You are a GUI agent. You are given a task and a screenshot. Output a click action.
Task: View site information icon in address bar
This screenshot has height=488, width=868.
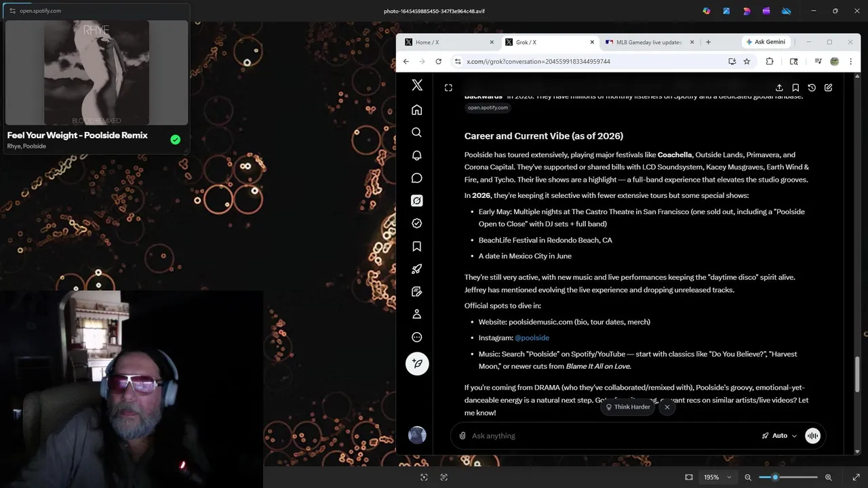coord(458,61)
